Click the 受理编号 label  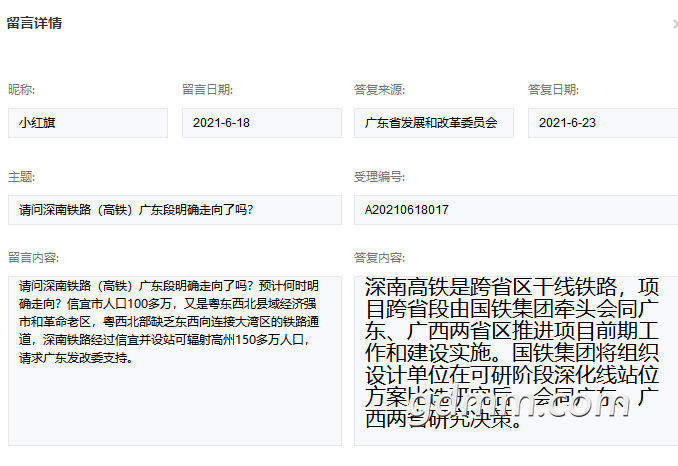pyautogui.click(x=379, y=177)
